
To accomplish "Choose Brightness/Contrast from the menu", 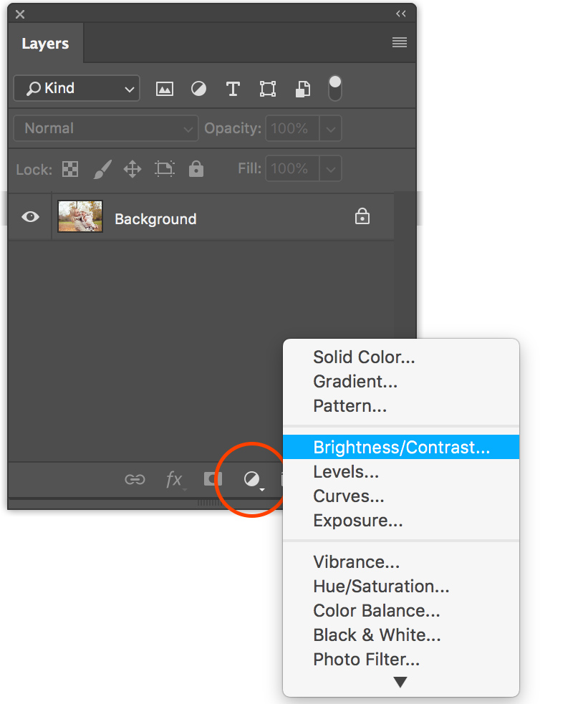I will tap(401, 448).
